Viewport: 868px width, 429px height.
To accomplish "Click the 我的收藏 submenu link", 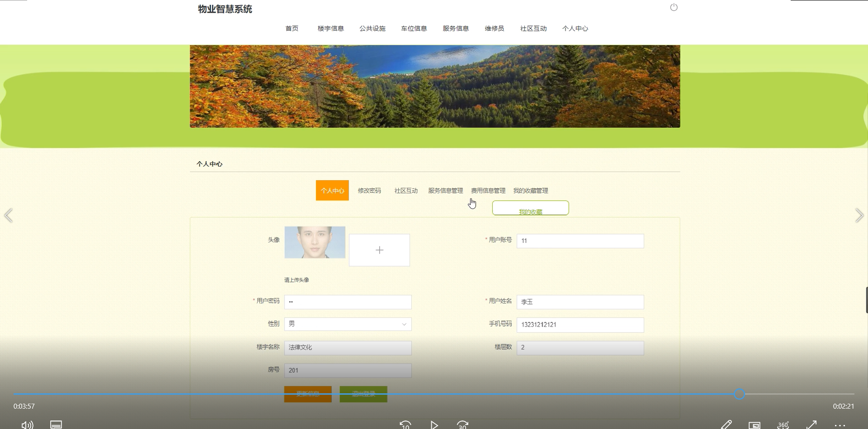I will (531, 212).
